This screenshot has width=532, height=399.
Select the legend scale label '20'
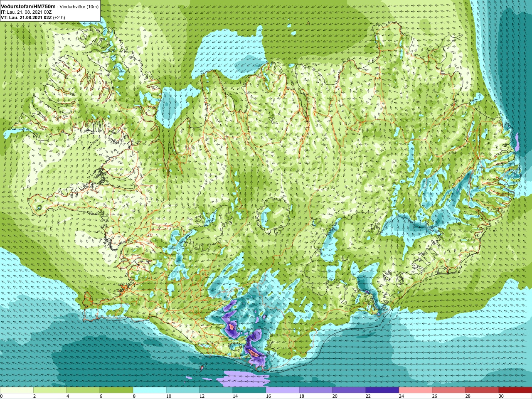point(335,396)
